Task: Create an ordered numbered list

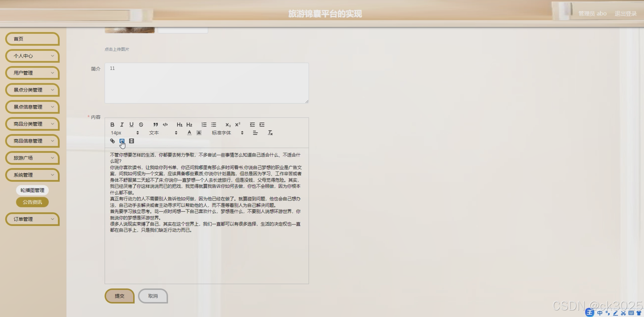Action: click(x=204, y=124)
